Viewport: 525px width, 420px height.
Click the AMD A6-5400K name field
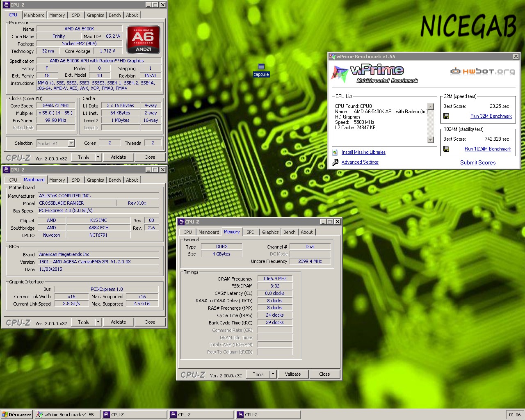[x=79, y=29]
